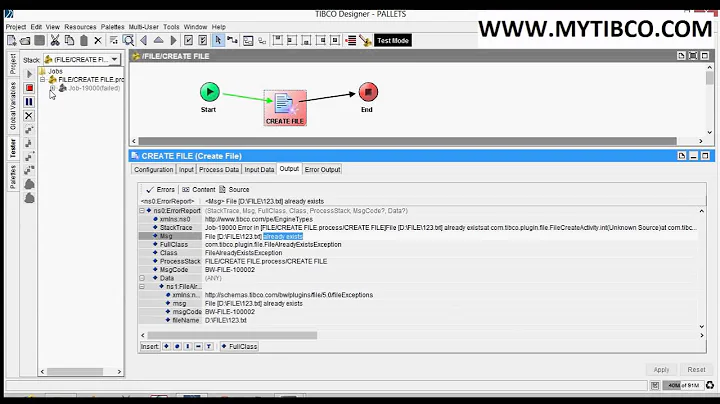The image size is (720, 404).
Task: Toggle the Errors view button
Action: coord(160,190)
